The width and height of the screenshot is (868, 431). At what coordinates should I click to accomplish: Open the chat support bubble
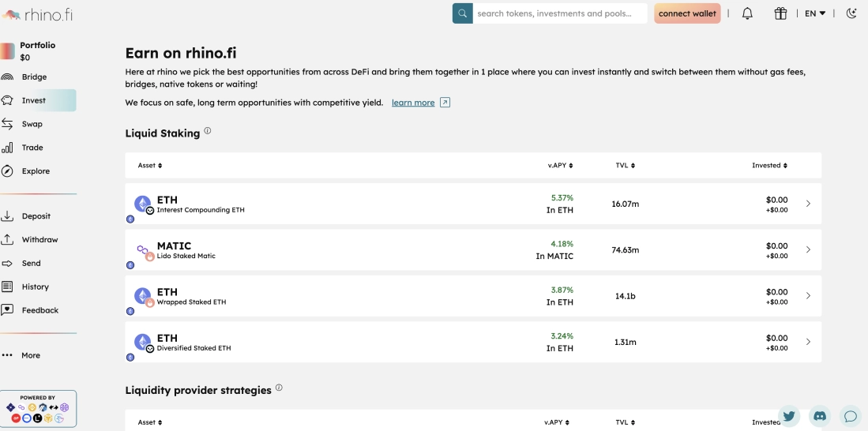tap(850, 416)
